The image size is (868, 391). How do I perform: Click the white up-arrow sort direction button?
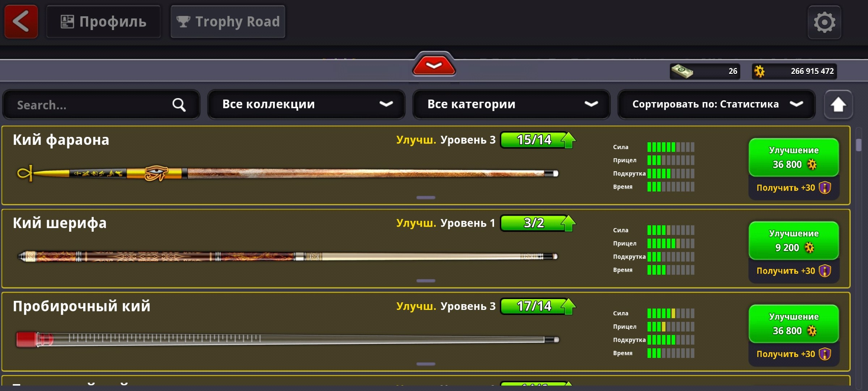pos(838,105)
